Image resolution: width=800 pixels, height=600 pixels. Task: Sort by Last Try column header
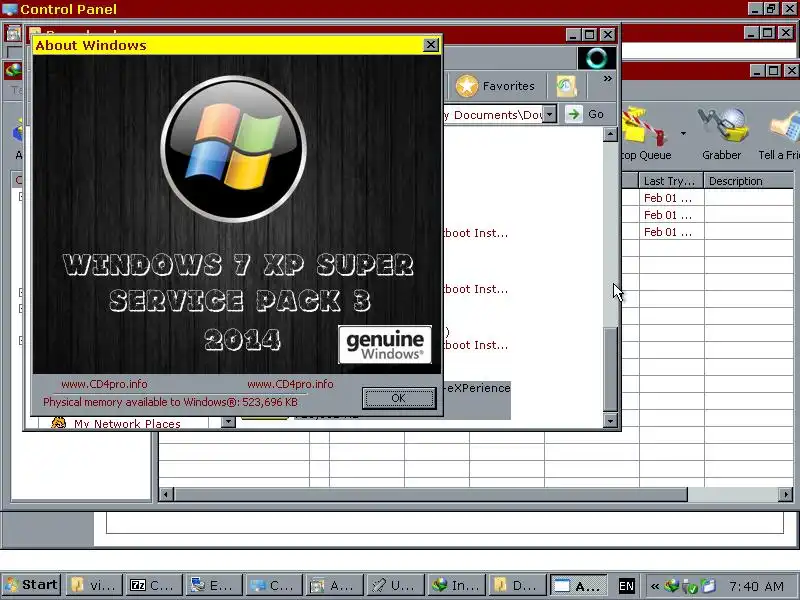pos(671,181)
